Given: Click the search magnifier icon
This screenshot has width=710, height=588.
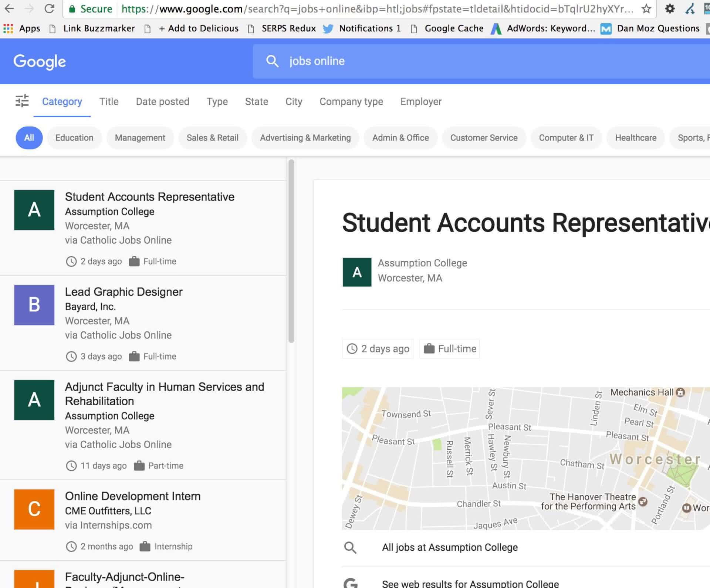Looking at the screenshot, I should [x=272, y=61].
